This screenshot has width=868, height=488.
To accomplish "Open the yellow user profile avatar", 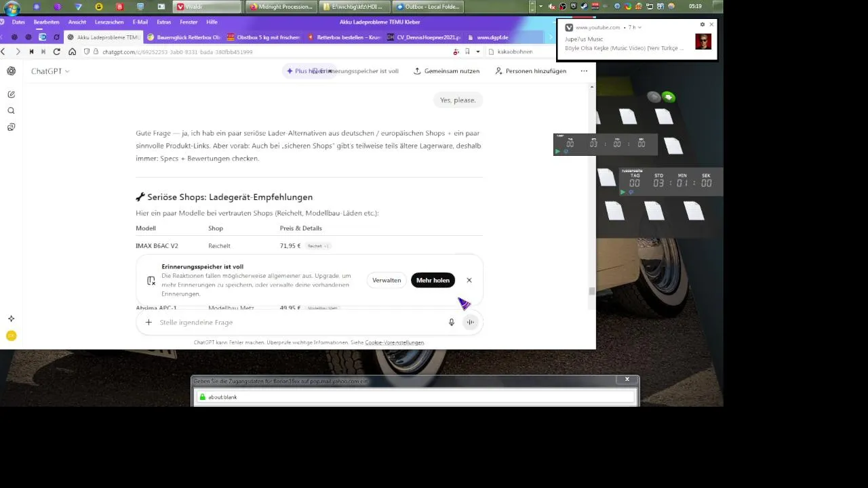I will pyautogui.click(x=11, y=335).
